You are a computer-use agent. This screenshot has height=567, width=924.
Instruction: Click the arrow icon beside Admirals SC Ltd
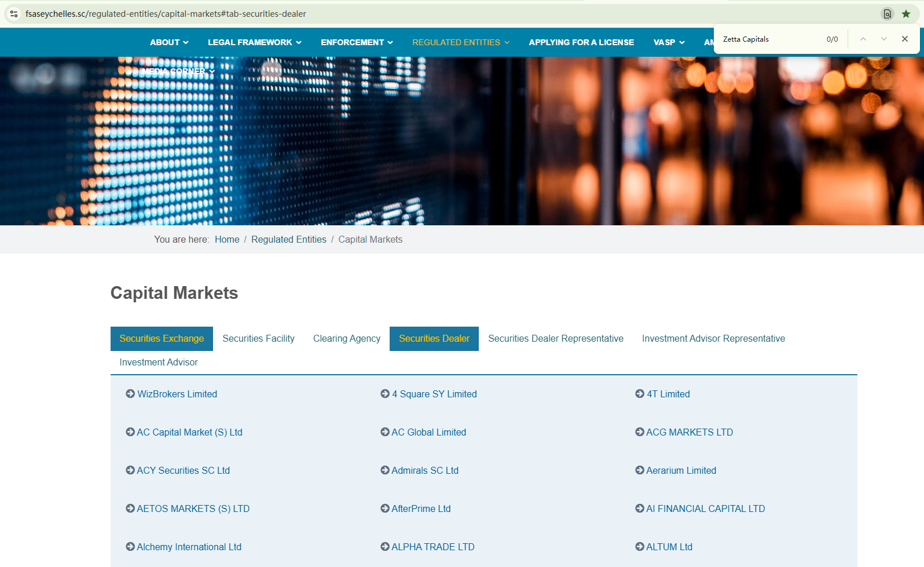(385, 470)
